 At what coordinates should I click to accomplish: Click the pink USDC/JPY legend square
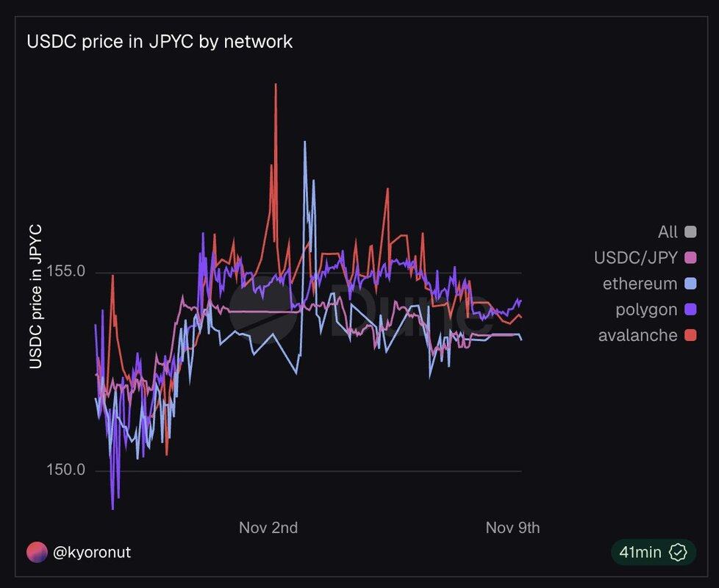click(x=690, y=258)
